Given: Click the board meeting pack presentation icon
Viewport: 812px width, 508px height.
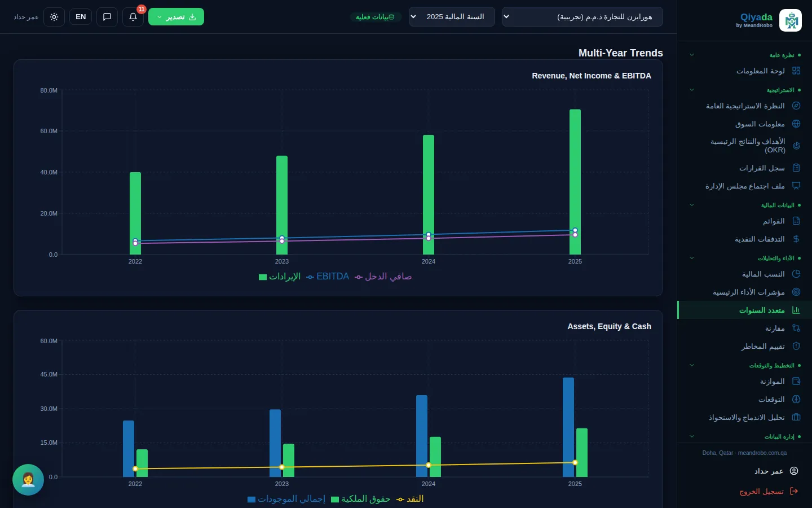Looking at the screenshot, I should tap(796, 186).
